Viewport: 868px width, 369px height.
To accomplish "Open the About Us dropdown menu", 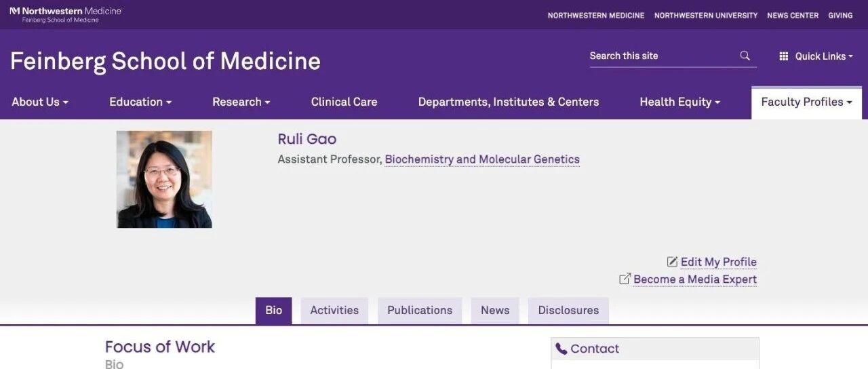I will pyautogui.click(x=40, y=102).
